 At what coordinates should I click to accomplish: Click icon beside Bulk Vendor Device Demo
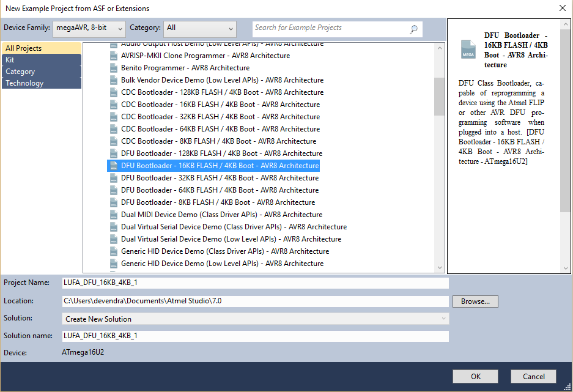[x=114, y=80]
